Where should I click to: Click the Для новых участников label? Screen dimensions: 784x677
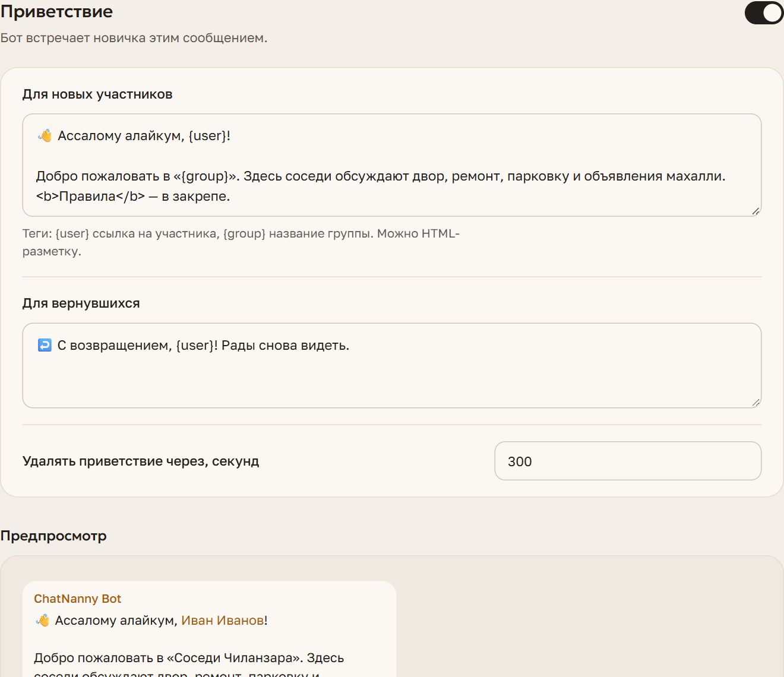click(97, 94)
